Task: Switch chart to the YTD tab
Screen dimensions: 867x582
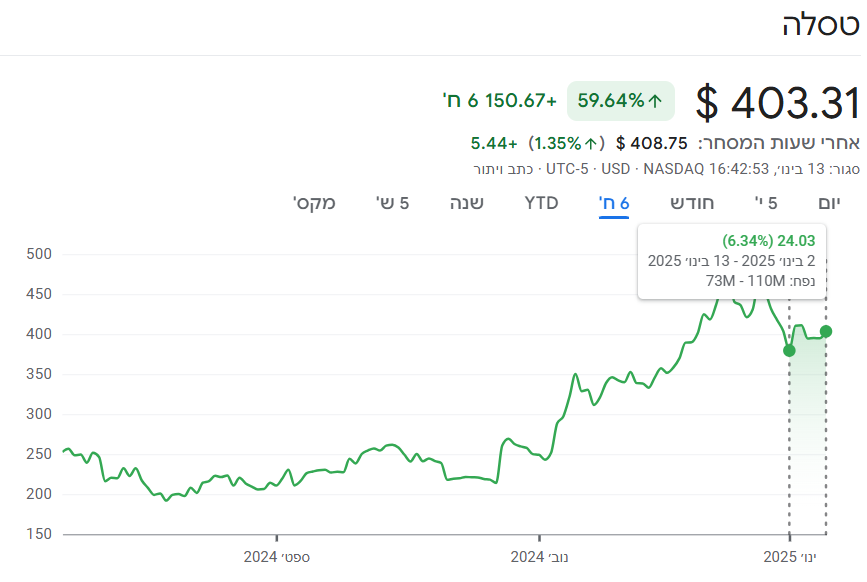Action: pyautogui.click(x=541, y=203)
